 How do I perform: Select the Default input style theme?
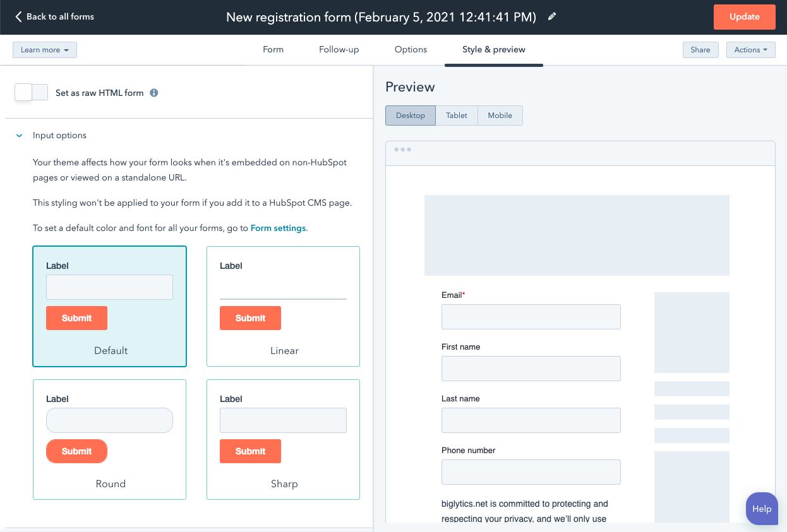point(109,306)
